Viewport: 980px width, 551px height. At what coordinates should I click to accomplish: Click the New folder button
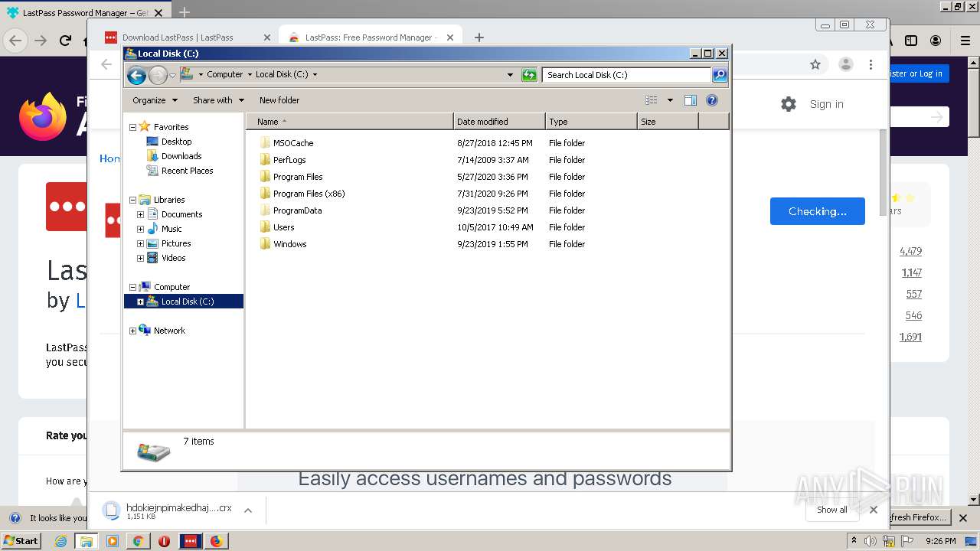[279, 100]
